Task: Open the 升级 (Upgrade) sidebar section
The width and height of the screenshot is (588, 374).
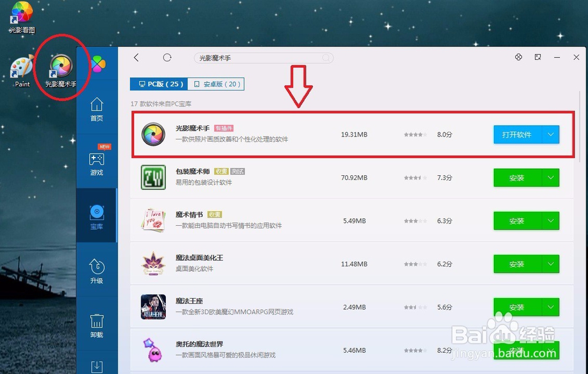Action: pos(96,271)
